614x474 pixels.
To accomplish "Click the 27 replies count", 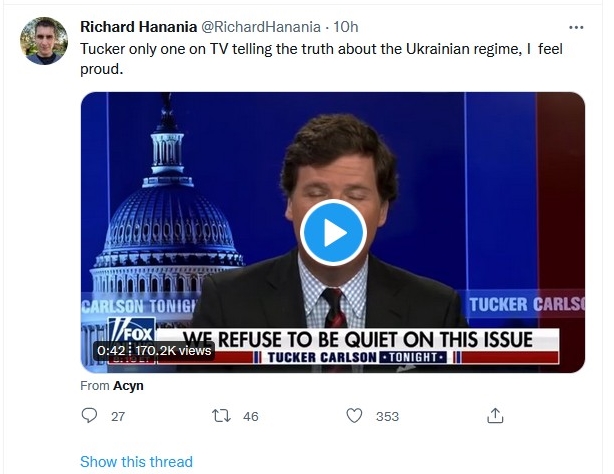I will (118, 416).
